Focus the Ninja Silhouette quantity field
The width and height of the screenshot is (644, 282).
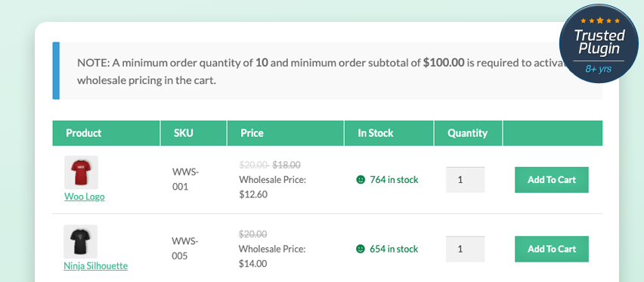pos(466,249)
